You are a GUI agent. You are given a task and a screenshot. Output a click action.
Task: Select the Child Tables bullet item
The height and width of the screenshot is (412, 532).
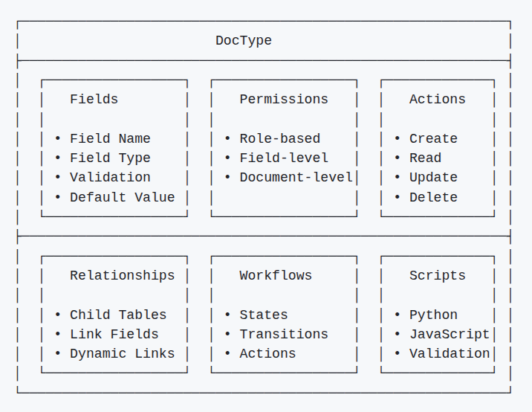tap(118, 315)
